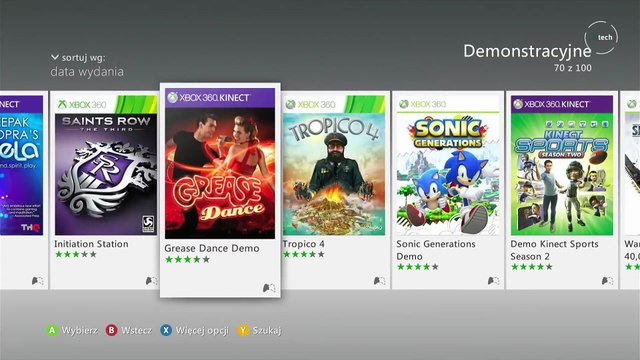
Task: Click the tech circle logo
Action: [x=601, y=38]
